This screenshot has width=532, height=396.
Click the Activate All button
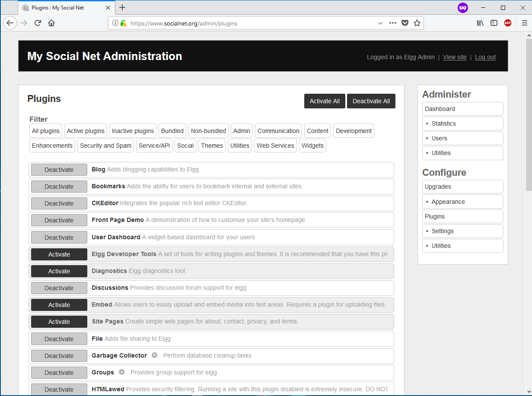pos(325,101)
